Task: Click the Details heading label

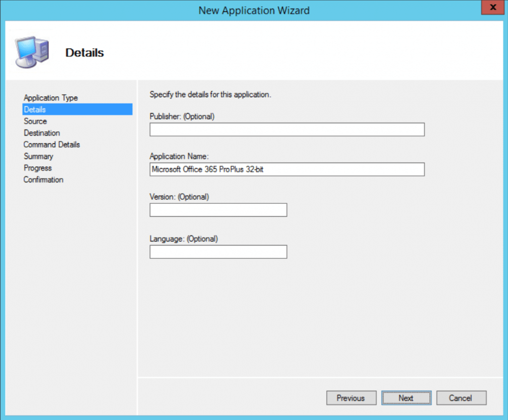Action: 84,53
